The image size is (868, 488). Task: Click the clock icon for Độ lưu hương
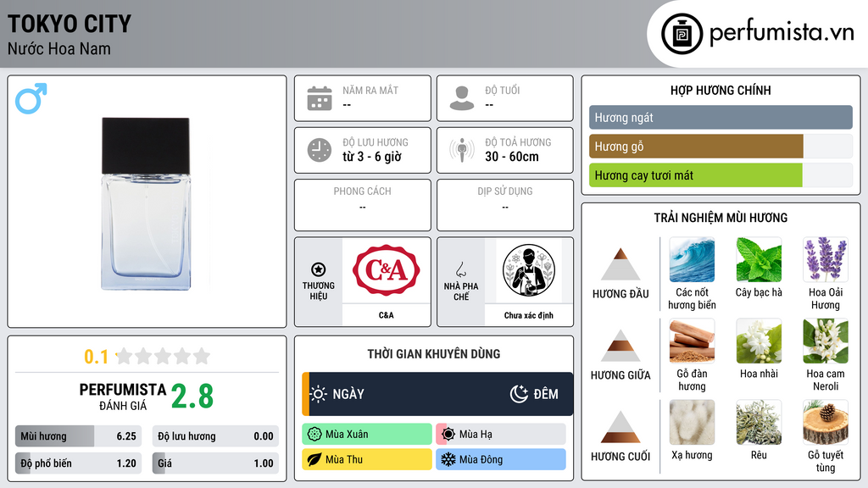320,150
